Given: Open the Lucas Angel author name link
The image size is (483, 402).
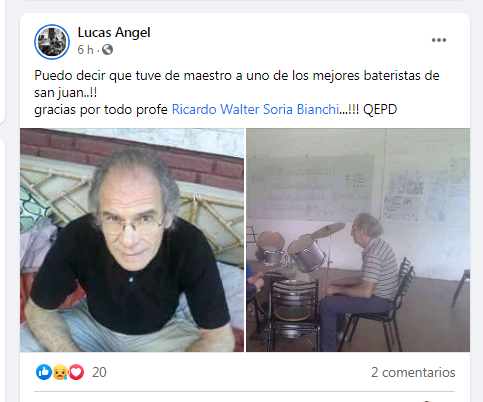Looking at the screenshot, I should click(114, 32).
